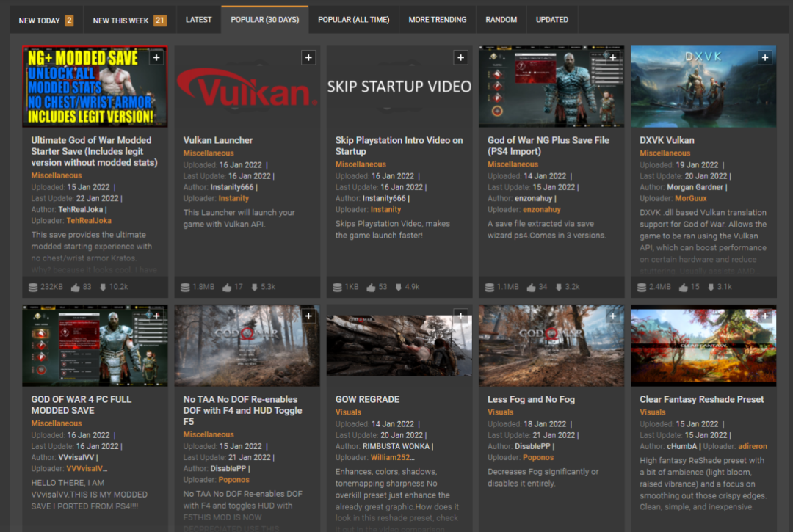Select the More Trending tab
793x532 pixels.
pos(437,20)
